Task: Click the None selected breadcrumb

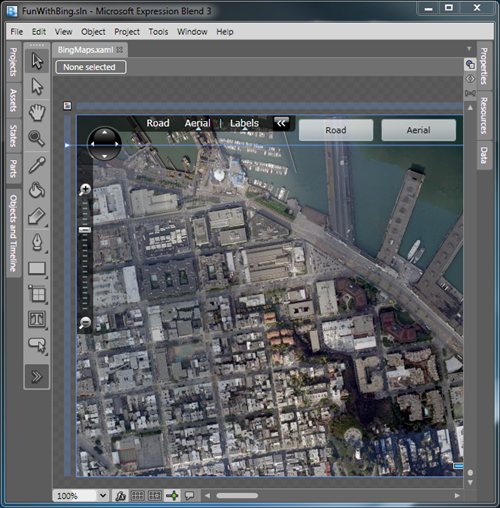Action: coord(90,67)
